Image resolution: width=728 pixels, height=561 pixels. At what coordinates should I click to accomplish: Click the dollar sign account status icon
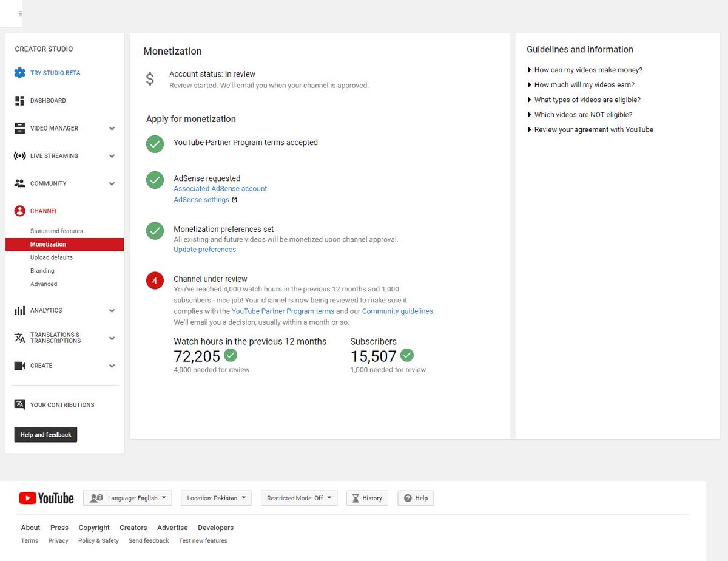pyautogui.click(x=150, y=79)
